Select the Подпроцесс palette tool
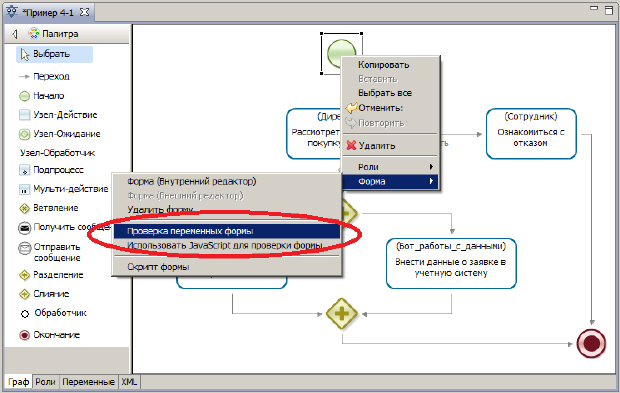 point(51,170)
